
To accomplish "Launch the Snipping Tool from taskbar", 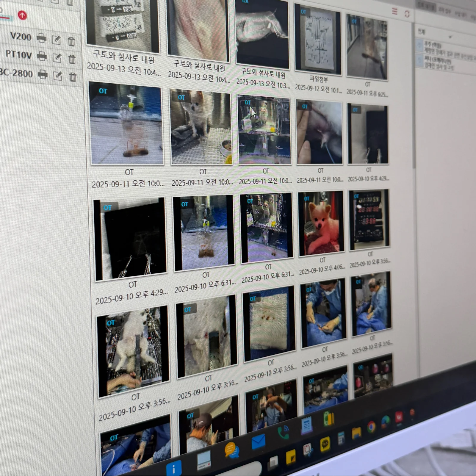I will point(308,450).
